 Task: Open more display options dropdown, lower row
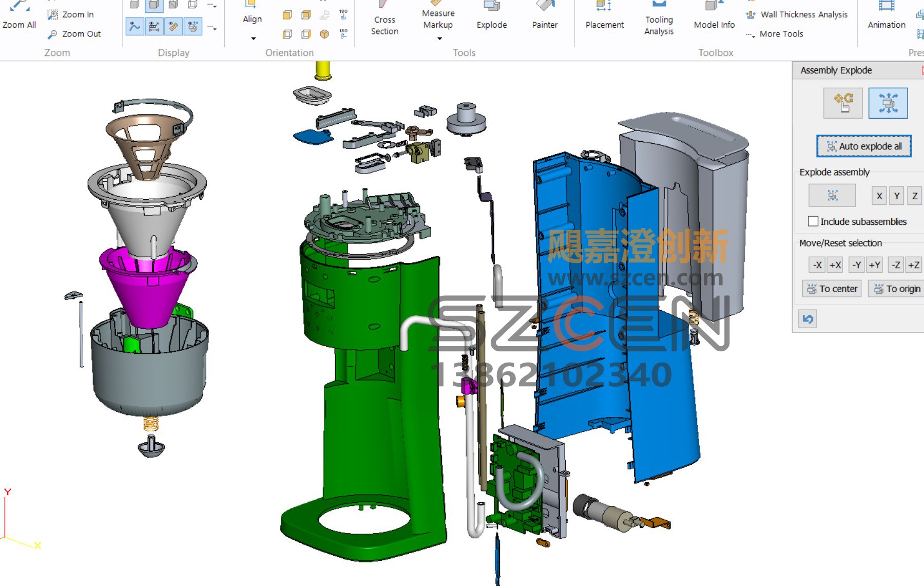[212, 28]
